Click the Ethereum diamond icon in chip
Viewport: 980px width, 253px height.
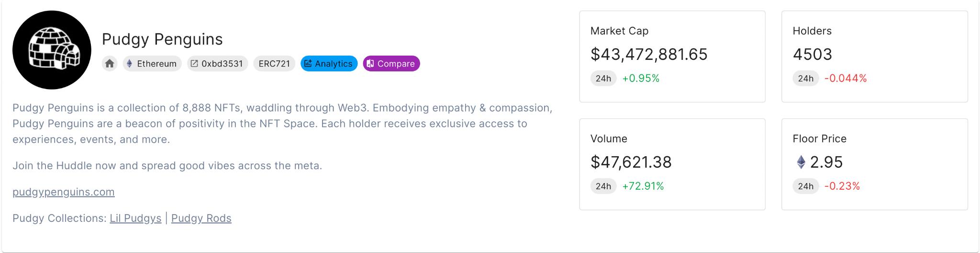point(130,64)
